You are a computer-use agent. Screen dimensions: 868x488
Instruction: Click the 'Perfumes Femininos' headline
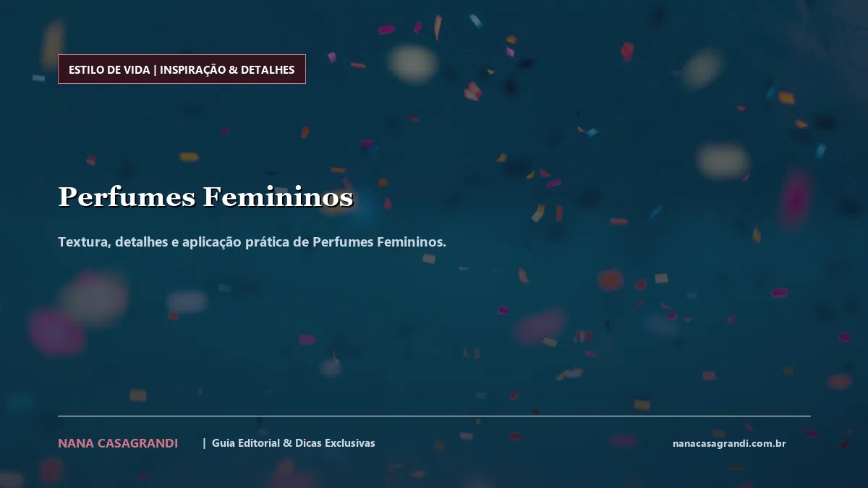pyautogui.click(x=205, y=197)
